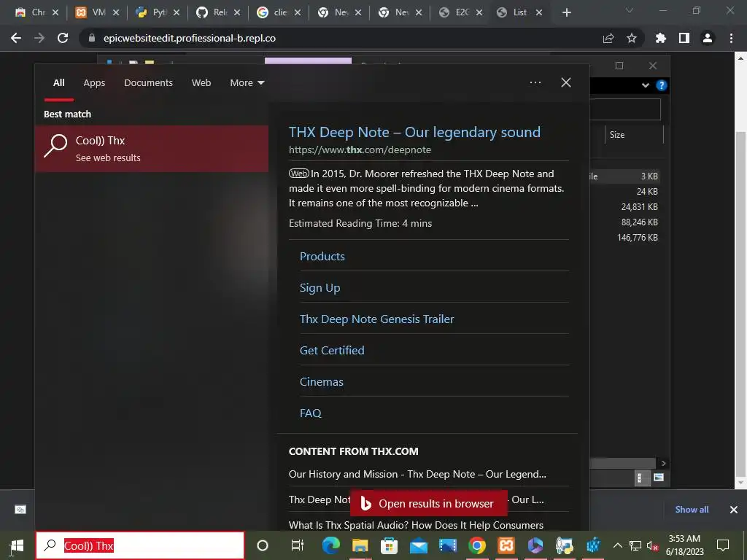Image resolution: width=747 pixels, height=560 pixels.
Task: Switch to Chrome from taskbar
Action: pyautogui.click(x=477, y=545)
